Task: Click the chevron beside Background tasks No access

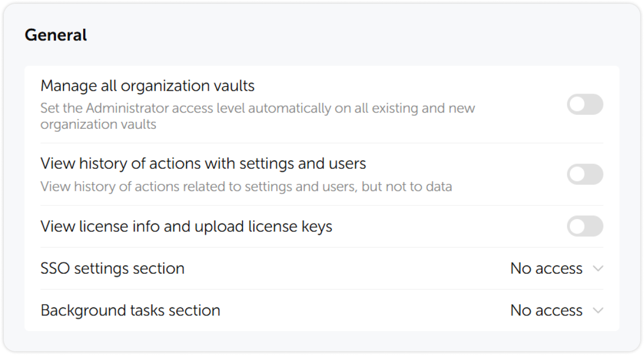Action: point(598,310)
